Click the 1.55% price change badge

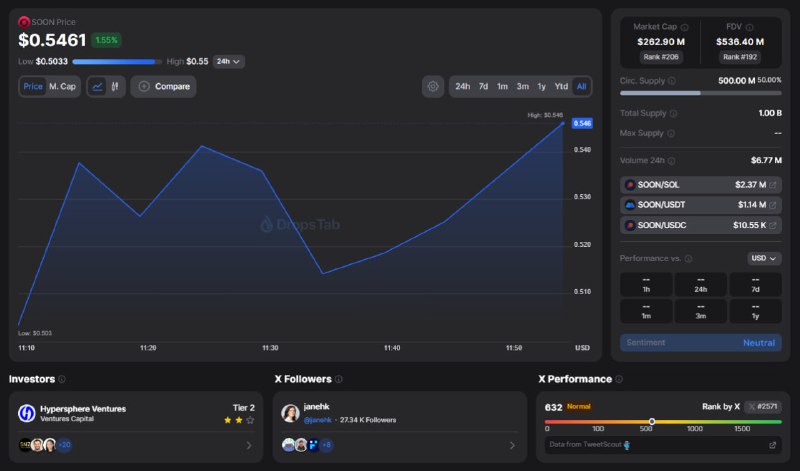point(106,40)
